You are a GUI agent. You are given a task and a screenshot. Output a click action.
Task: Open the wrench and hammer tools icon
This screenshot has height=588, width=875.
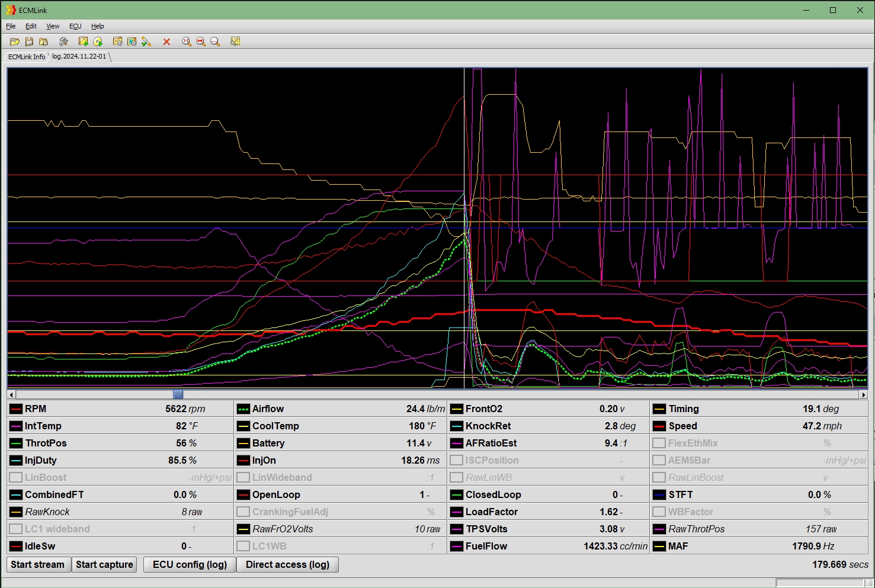click(x=63, y=41)
